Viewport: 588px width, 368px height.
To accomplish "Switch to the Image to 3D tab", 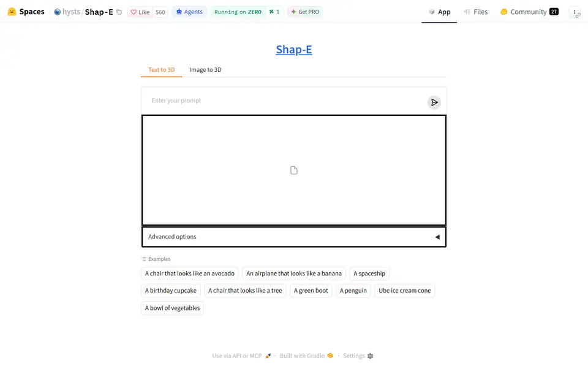I will [x=205, y=69].
